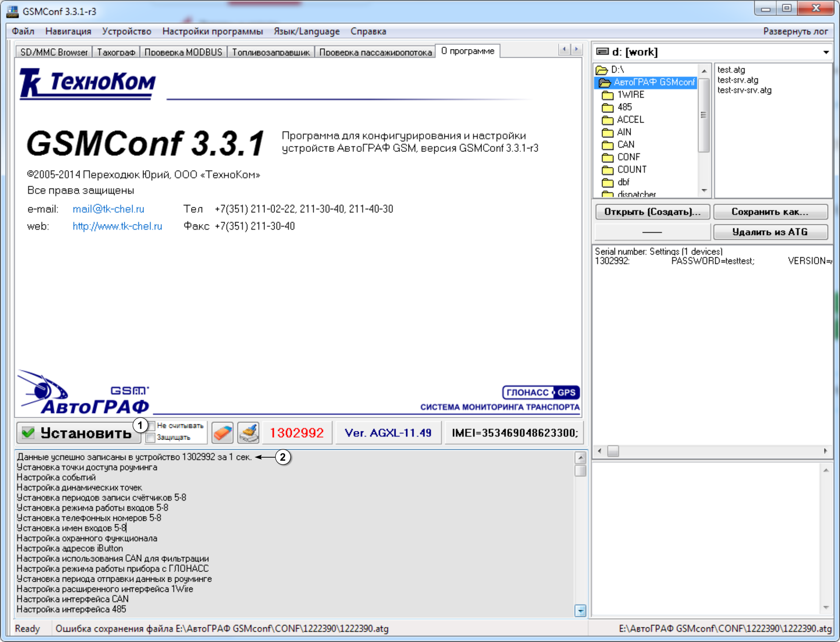
Task: Click the dispatcher folder in tree
Action: pyautogui.click(x=628, y=194)
